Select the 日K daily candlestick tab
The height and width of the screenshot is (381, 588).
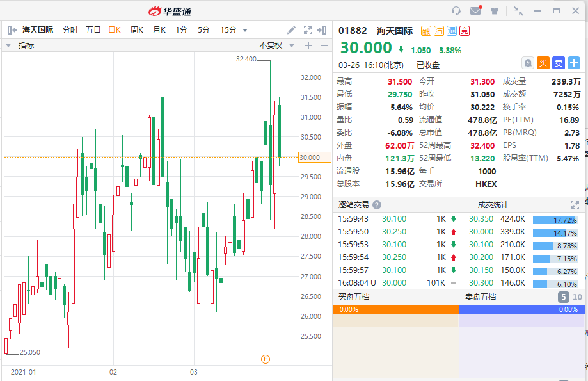115,30
